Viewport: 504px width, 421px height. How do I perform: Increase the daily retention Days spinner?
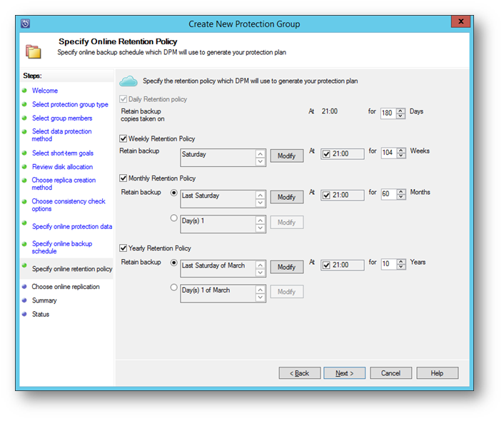400,111
